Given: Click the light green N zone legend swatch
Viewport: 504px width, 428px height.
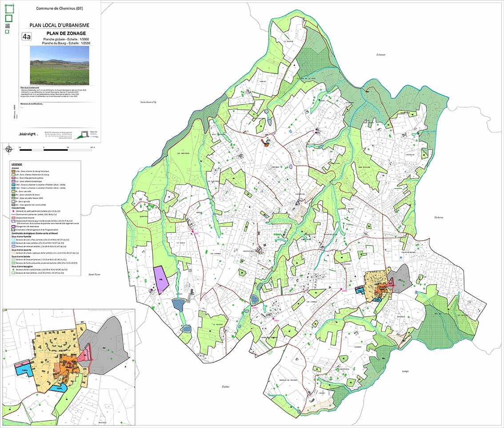Looking at the screenshot, I should pyautogui.click(x=12, y=191).
